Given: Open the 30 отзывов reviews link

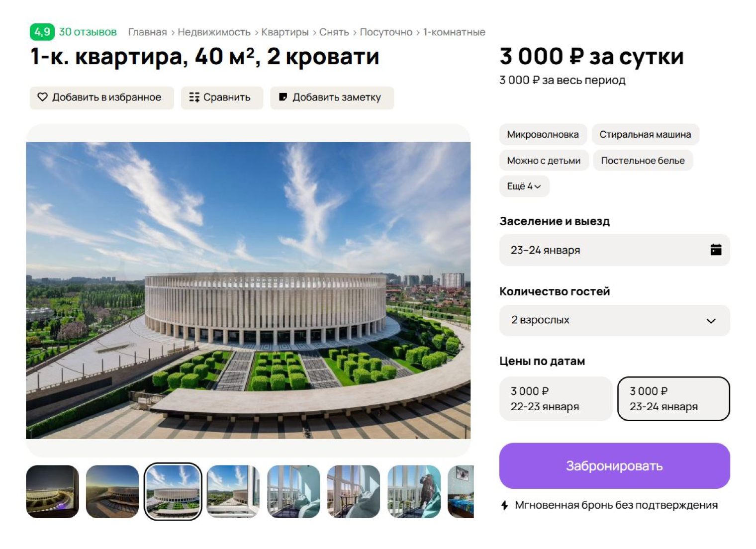Looking at the screenshot, I should point(87,32).
